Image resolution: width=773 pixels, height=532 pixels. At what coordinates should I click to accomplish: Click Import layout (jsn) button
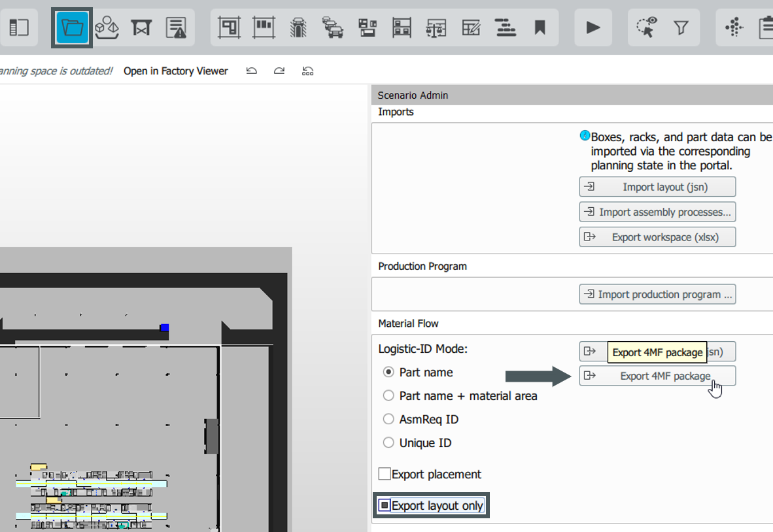pyautogui.click(x=657, y=186)
